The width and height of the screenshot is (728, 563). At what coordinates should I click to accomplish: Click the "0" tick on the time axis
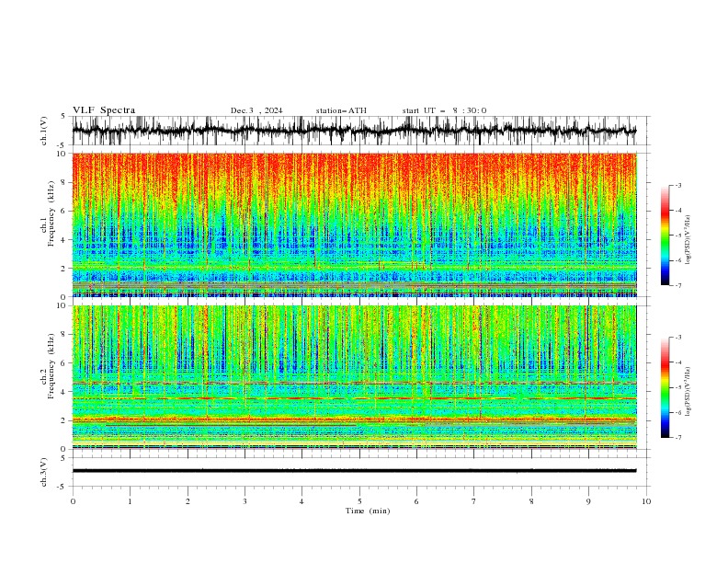coord(73,501)
